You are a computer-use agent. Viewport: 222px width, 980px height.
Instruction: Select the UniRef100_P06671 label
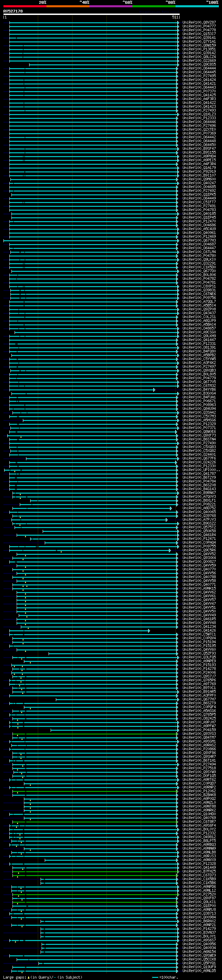click(199, 401)
